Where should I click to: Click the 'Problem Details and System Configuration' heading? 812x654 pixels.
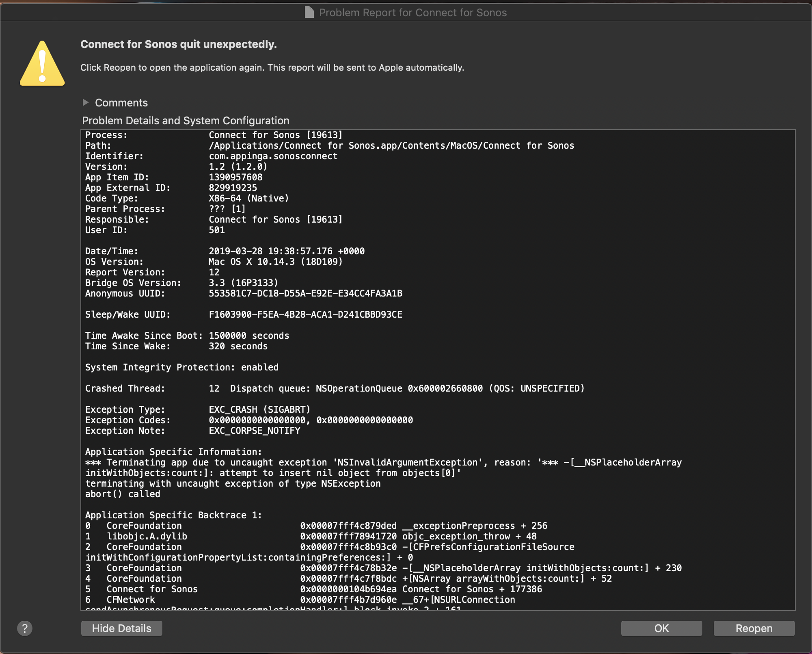[186, 121]
